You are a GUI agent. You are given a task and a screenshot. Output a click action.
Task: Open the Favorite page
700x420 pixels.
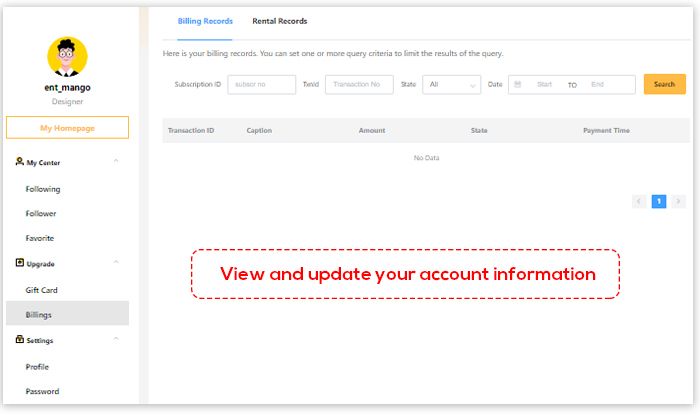tap(40, 238)
